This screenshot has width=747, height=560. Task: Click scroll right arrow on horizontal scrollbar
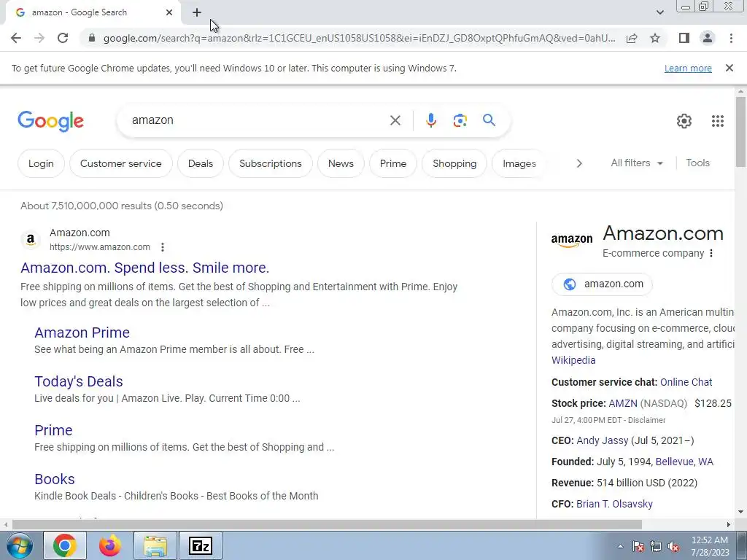click(729, 525)
